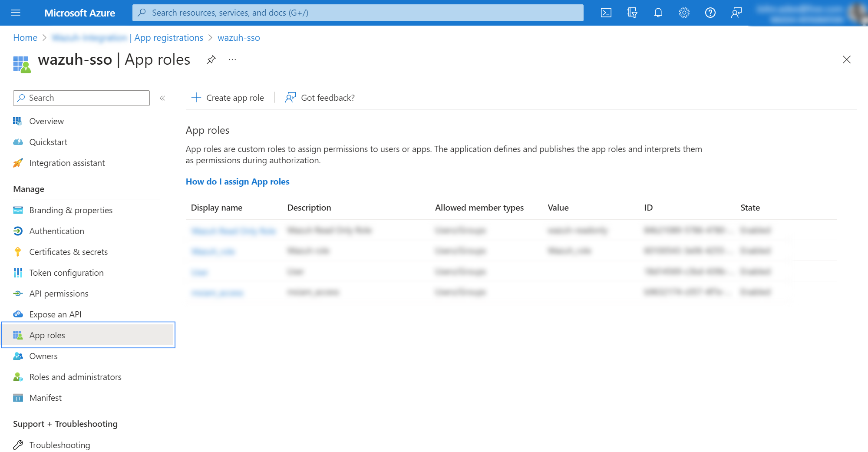Image resolution: width=868 pixels, height=452 pixels.
Task: Navigate to Home breadcrumb
Action: pos(25,38)
